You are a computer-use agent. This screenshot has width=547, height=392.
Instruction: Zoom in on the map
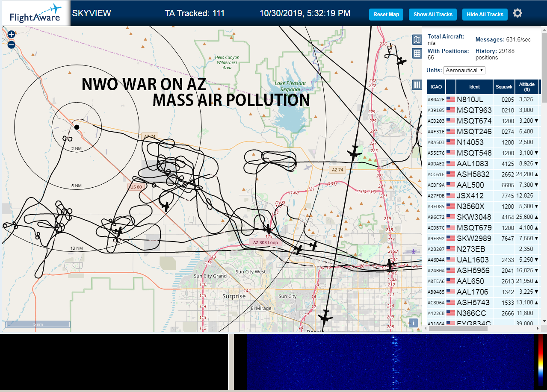[x=12, y=34]
